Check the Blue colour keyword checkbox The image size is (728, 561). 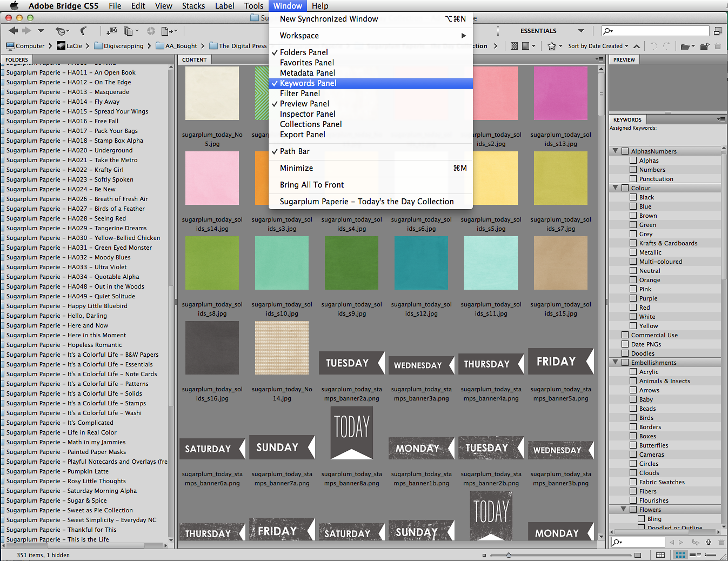point(633,206)
